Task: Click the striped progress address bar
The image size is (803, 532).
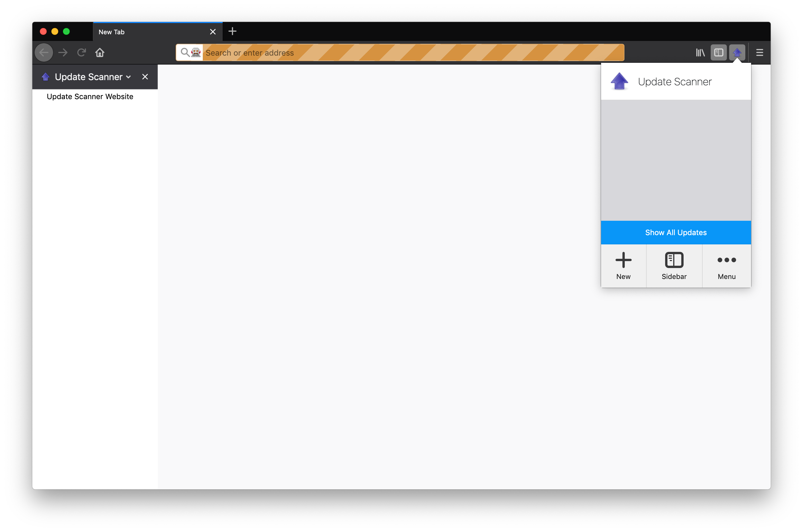Action: pos(475,52)
